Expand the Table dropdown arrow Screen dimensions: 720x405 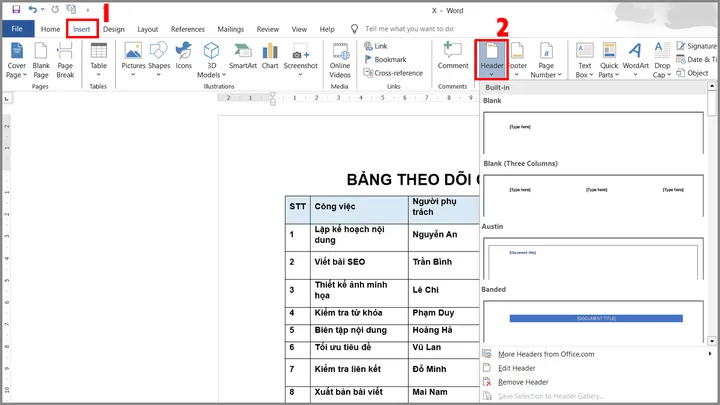point(98,75)
